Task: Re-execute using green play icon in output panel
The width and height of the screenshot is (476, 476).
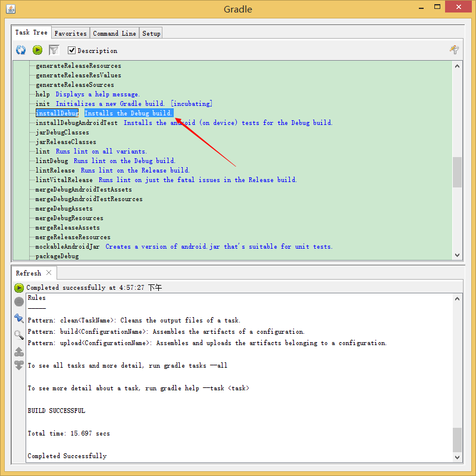Action: [19, 287]
